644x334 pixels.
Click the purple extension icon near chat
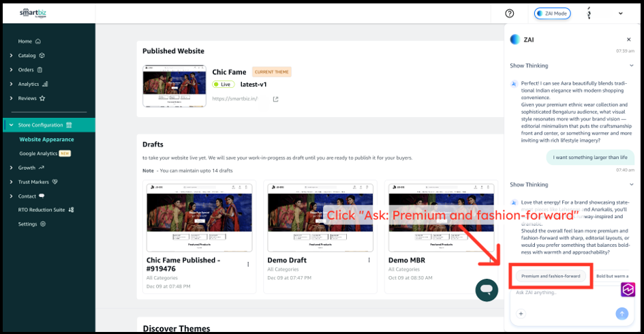(628, 290)
